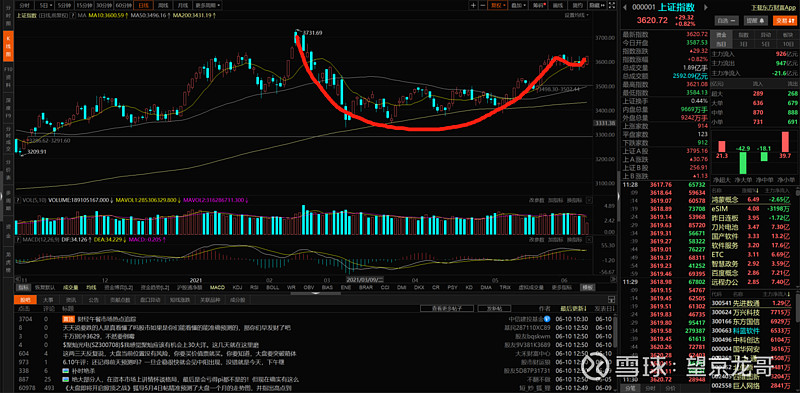Screen dimensions: 800x393
Task: Go to previous stock with left arrow
Action: pos(625,8)
